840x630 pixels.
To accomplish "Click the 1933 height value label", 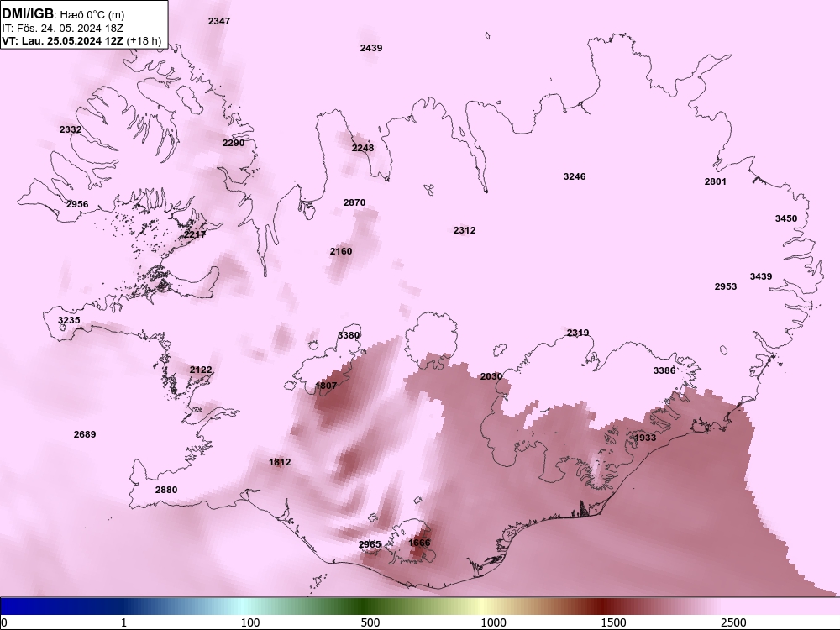I will point(645,437).
